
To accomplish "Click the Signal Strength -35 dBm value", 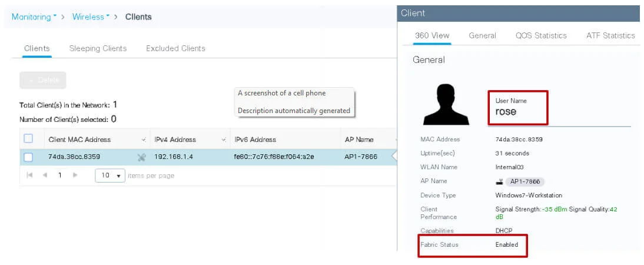I will [555, 209].
